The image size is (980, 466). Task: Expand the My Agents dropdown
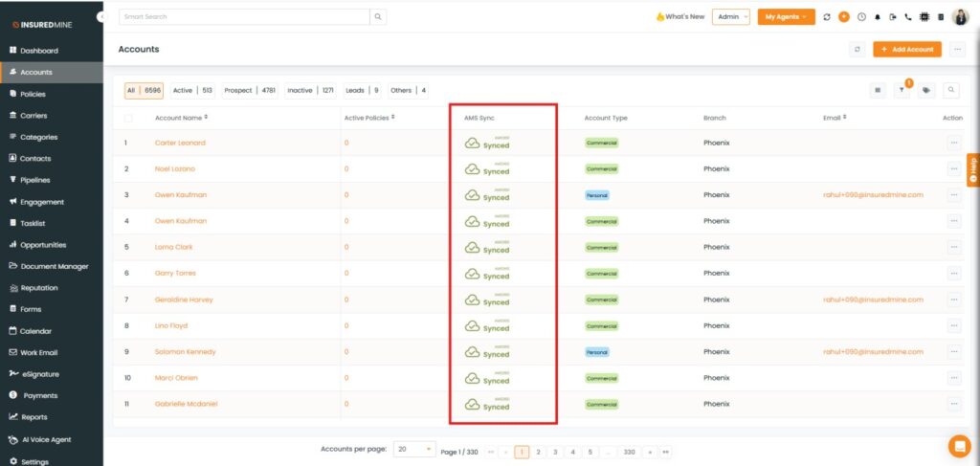[x=785, y=17]
